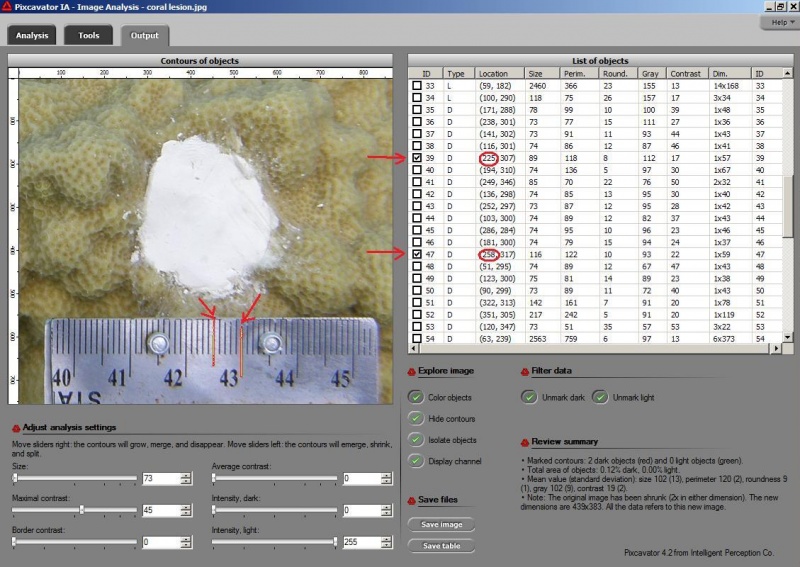
Task: Tick checkbox for object ID 52
Action: (417, 314)
